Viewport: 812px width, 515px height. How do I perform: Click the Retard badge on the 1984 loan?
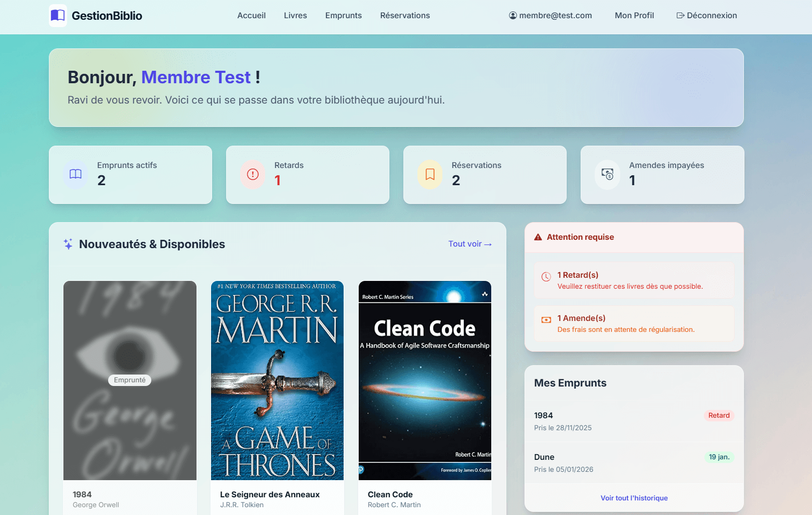point(719,415)
